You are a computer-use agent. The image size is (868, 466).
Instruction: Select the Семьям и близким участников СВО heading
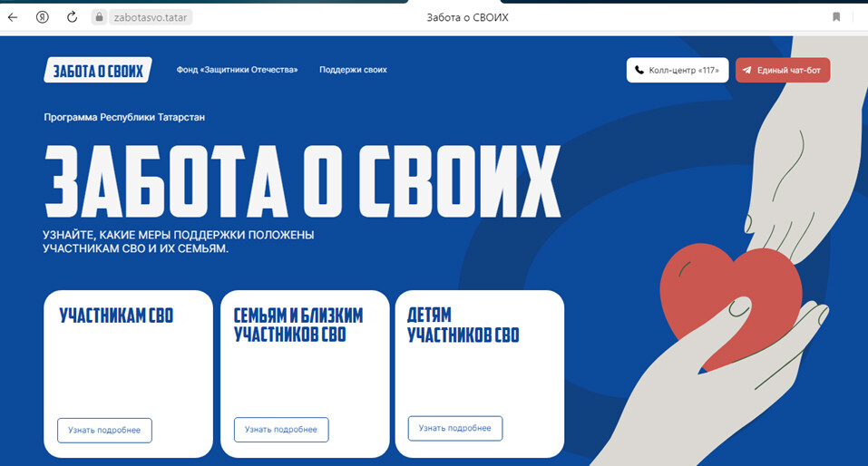298,325
